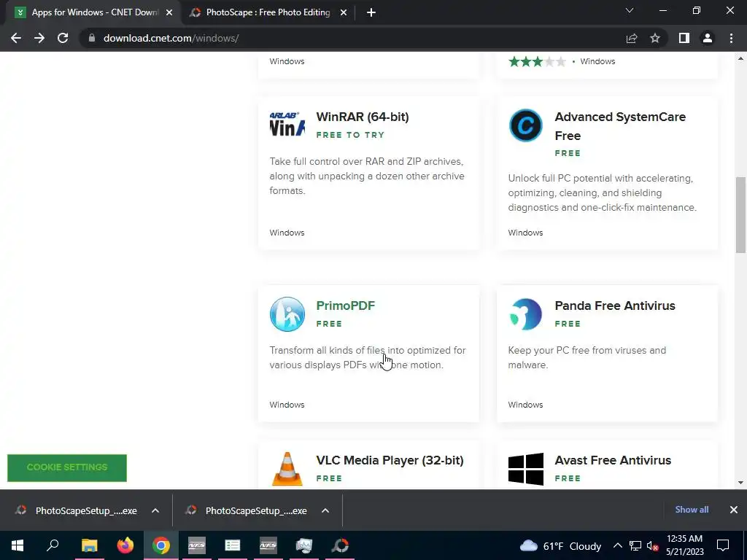Switch to Apps for Windows CNET tab
The image size is (747, 560).
pos(91,12)
